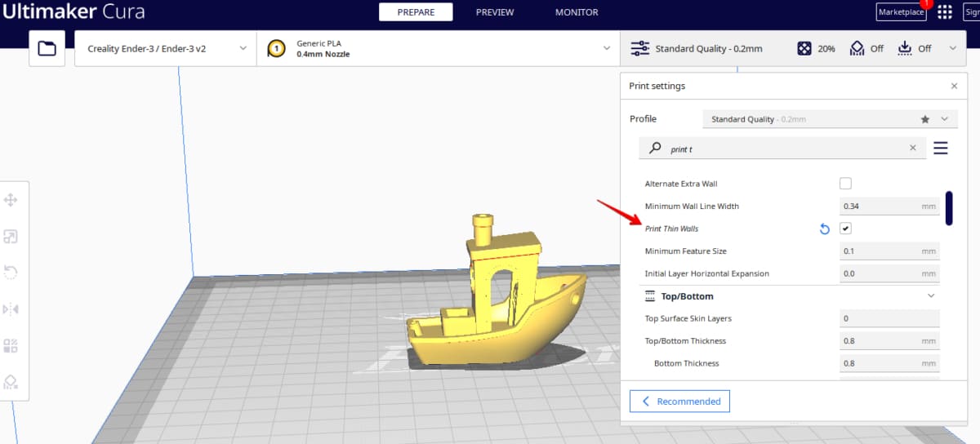The height and width of the screenshot is (444, 980).
Task: Click the search magnifier icon
Action: [655, 149]
